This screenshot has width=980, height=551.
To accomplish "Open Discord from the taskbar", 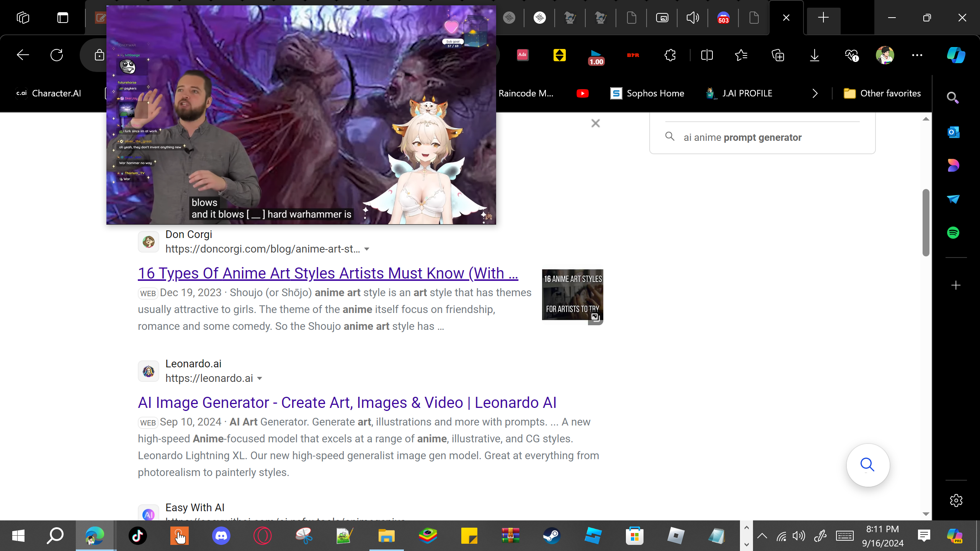I will [221, 536].
